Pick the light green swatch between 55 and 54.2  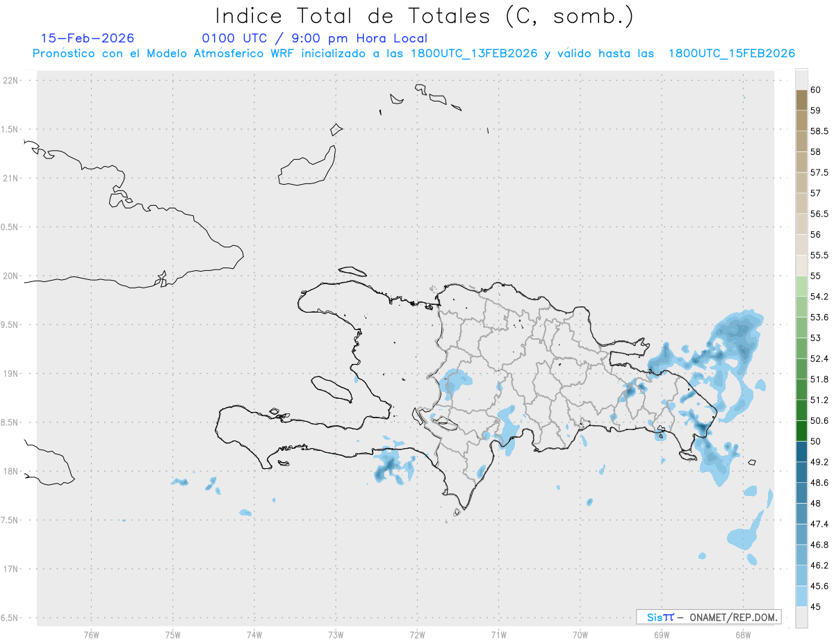pyautogui.click(x=801, y=286)
